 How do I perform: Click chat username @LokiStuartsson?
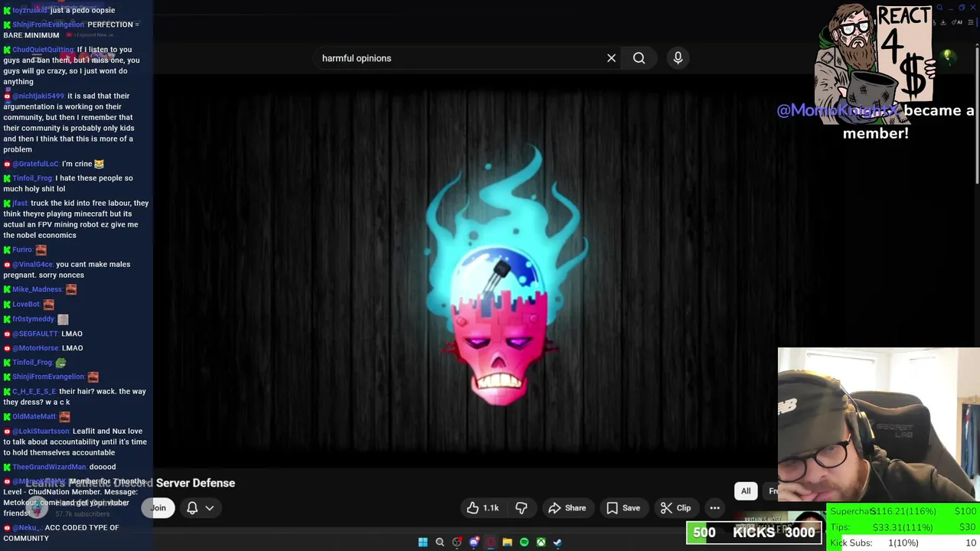tap(41, 432)
